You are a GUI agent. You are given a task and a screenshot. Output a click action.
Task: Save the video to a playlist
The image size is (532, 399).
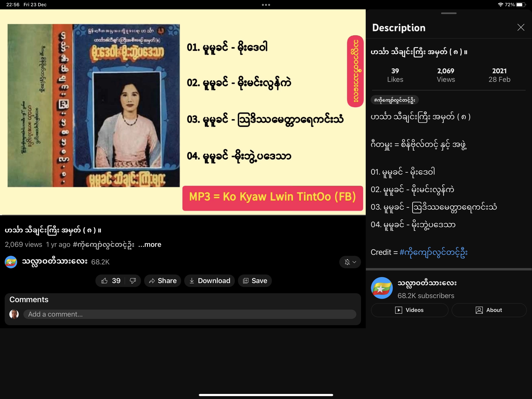[x=255, y=281]
